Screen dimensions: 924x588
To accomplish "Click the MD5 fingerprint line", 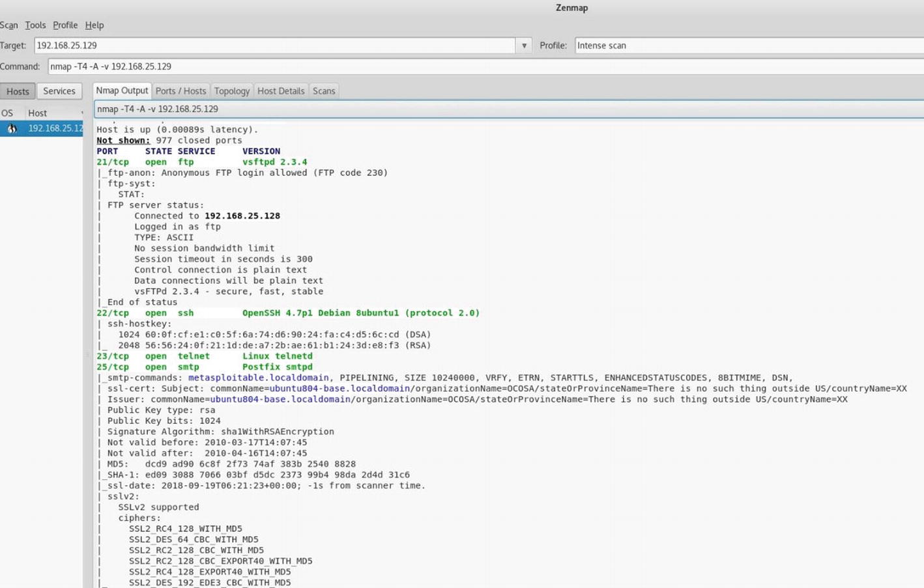I will click(226, 464).
